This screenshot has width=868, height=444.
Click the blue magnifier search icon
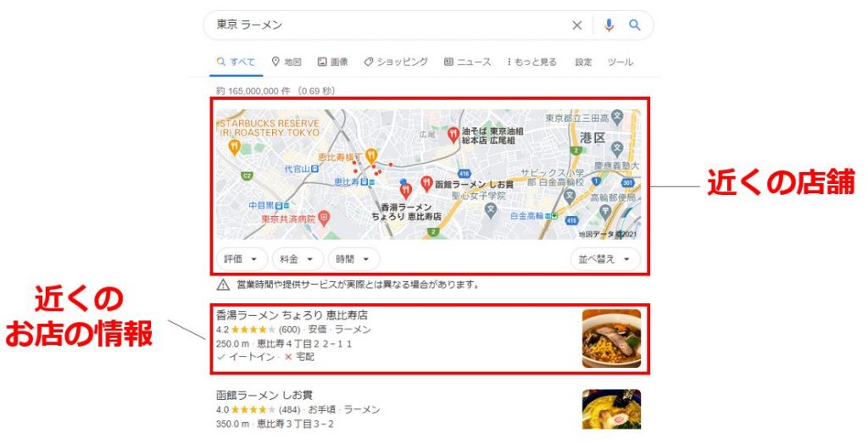[634, 25]
